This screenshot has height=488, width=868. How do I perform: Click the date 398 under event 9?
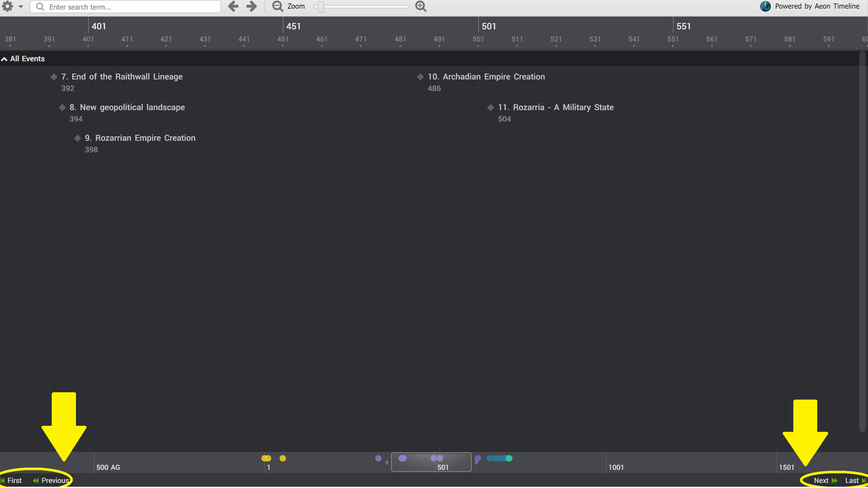[x=91, y=150]
